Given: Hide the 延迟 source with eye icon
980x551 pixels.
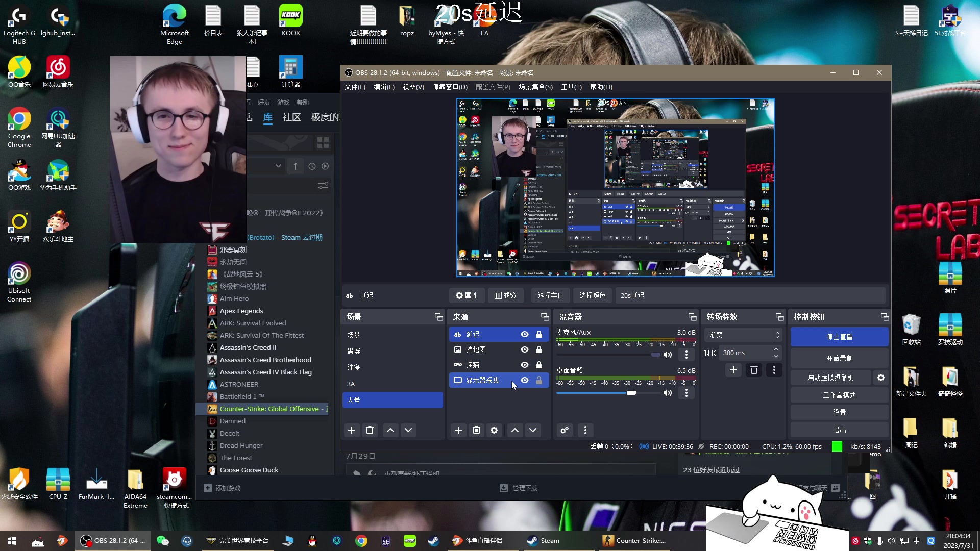Looking at the screenshot, I should [x=524, y=334].
